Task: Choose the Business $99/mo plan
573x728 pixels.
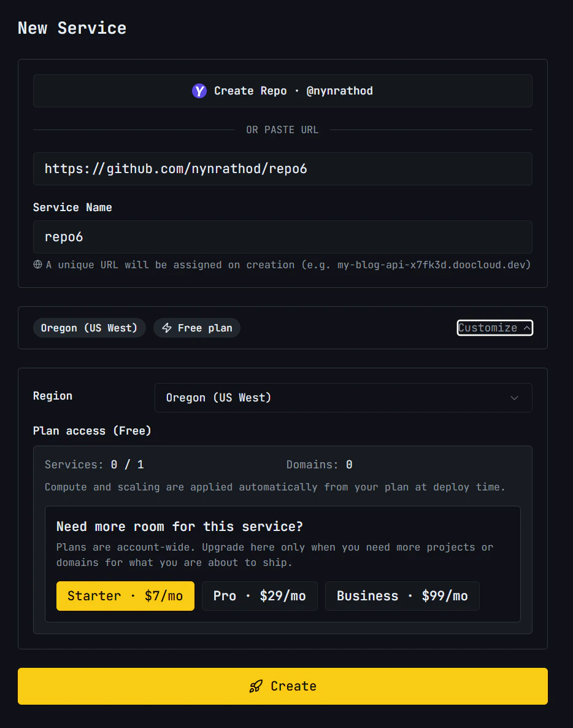Action: coord(402,595)
